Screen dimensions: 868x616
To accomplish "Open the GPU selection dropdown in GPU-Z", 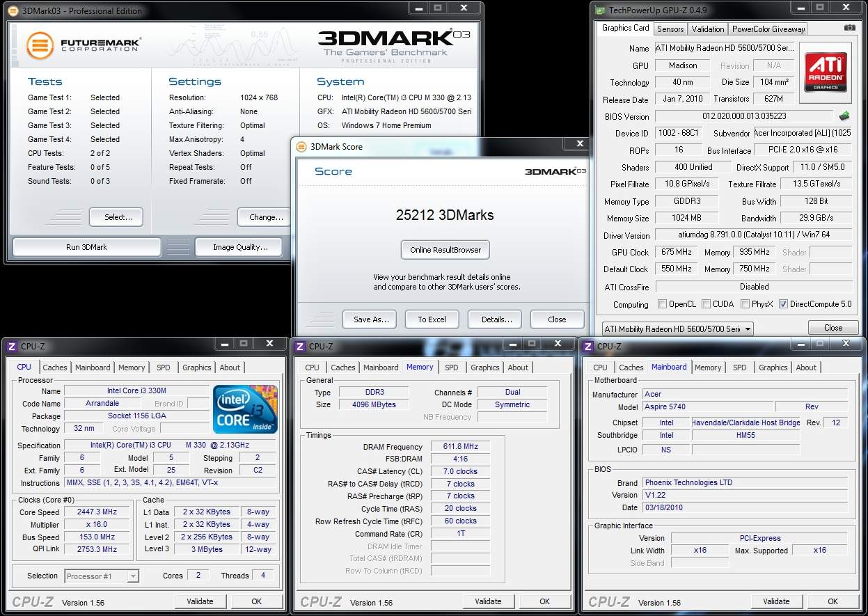I will point(677,329).
